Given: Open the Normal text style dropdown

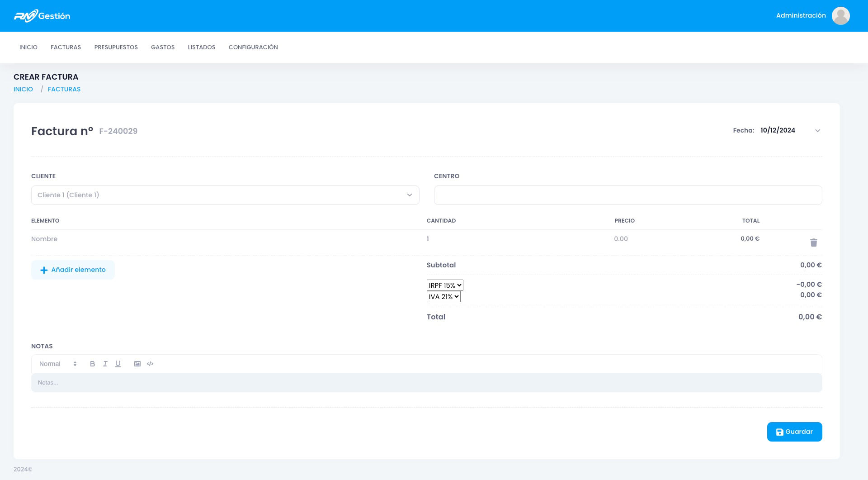Looking at the screenshot, I should pyautogui.click(x=58, y=364).
